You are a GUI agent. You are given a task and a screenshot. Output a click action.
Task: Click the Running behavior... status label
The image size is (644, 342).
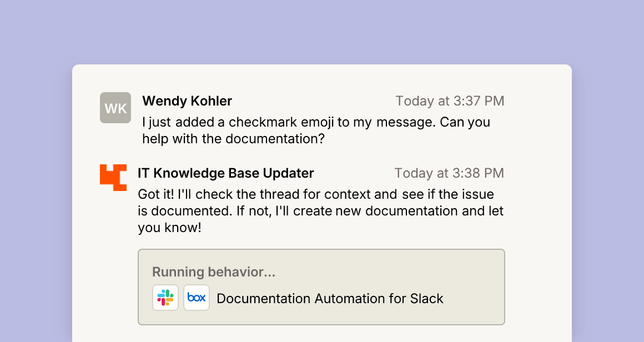pos(214,272)
